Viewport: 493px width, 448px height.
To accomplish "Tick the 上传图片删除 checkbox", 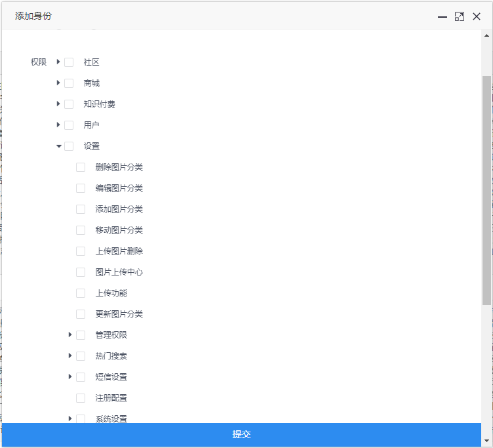I will pyautogui.click(x=81, y=251).
